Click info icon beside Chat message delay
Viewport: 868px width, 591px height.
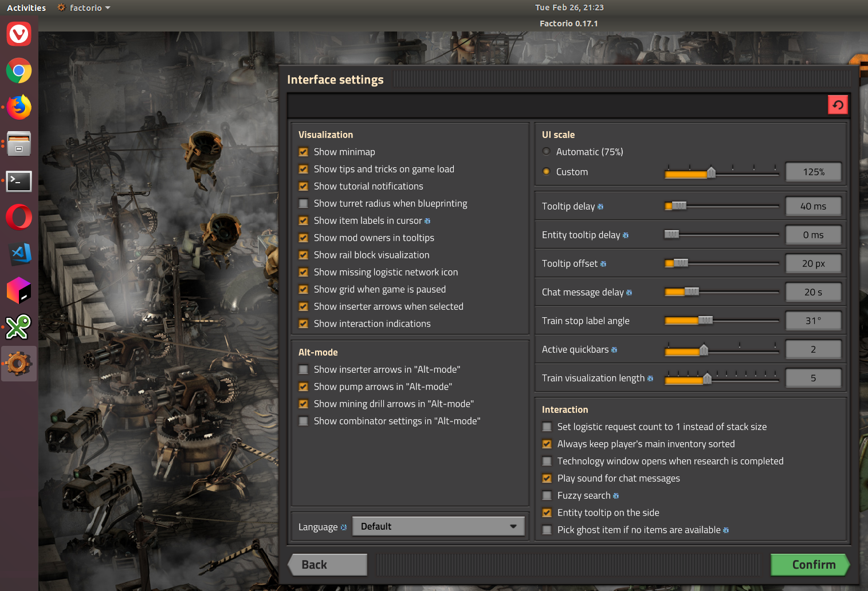click(x=629, y=293)
